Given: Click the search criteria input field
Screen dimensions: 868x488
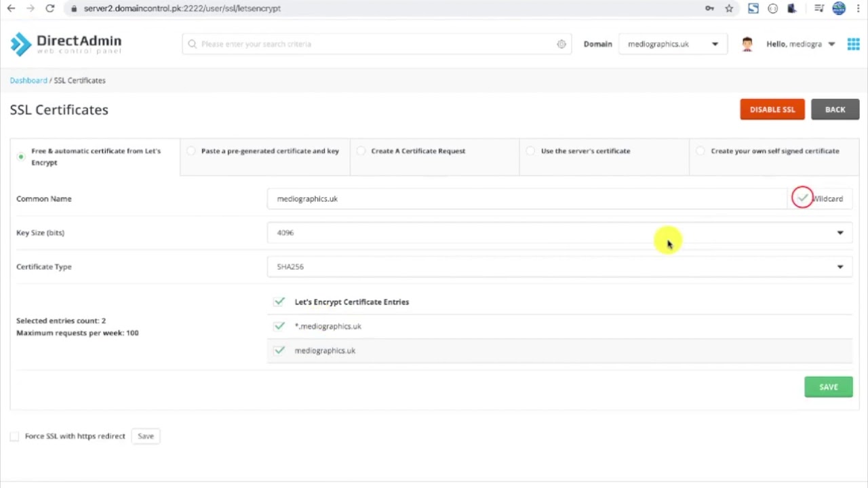Looking at the screenshot, I should click(376, 44).
